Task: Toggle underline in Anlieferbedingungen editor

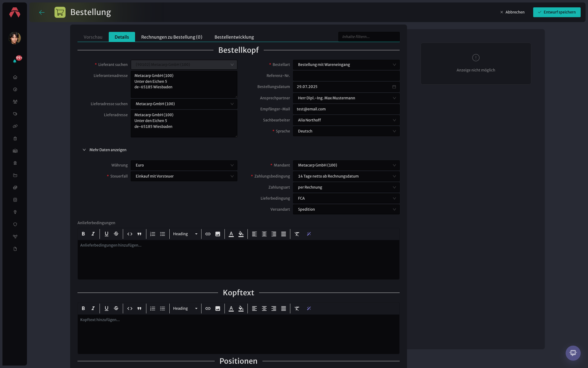Action: click(107, 234)
